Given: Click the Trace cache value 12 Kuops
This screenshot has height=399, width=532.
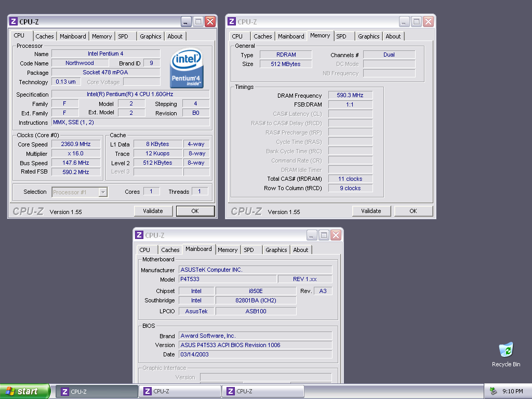Looking at the screenshot, I should [x=158, y=153].
